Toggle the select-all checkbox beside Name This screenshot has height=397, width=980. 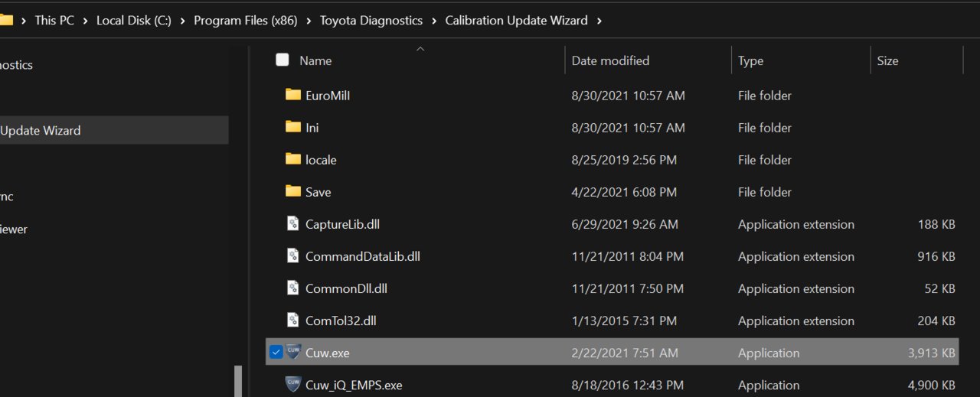283,60
